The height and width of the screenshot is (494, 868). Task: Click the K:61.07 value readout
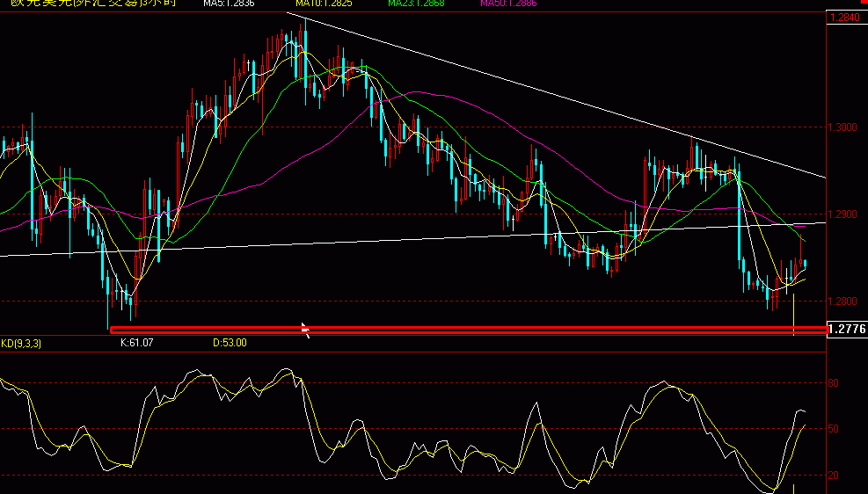(136, 343)
